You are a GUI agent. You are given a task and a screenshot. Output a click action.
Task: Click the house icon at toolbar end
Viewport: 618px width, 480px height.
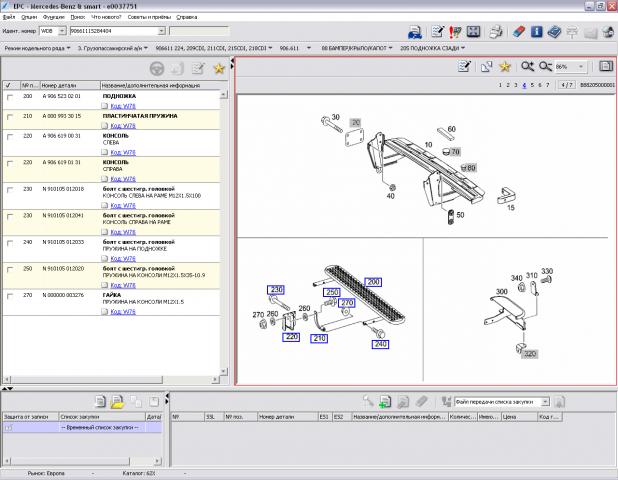coord(608,32)
